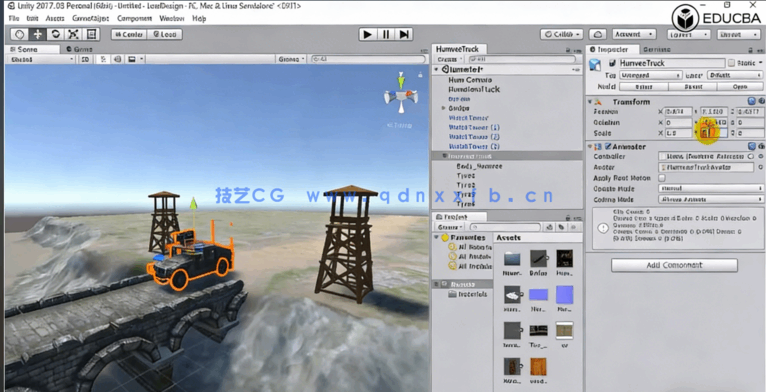Viewport: 766px width, 392px height.
Task: Click the Project search-by-type icon
Action: point(549,227)
